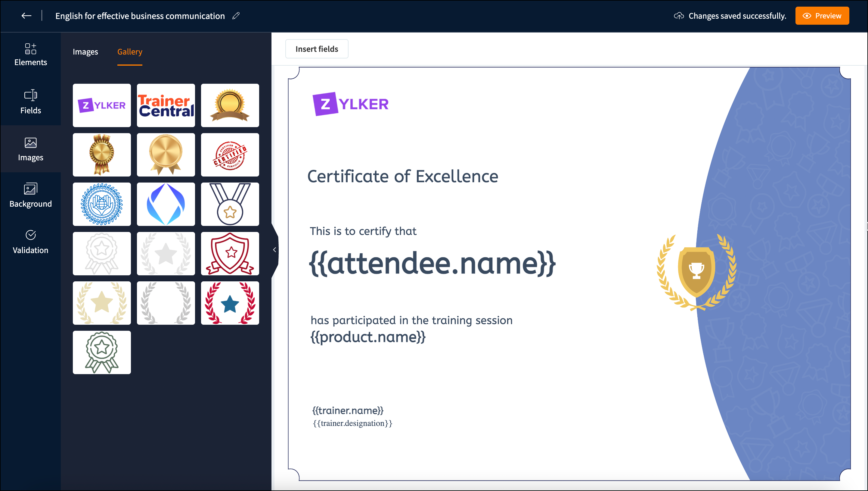Select the Certificate of Excellence heading
This screenshot has width=868, height=491.
point(402,177)
